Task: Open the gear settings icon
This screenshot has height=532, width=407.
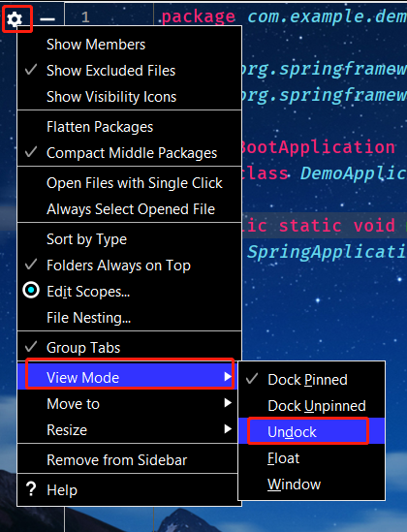Action: tap(15, 19)
